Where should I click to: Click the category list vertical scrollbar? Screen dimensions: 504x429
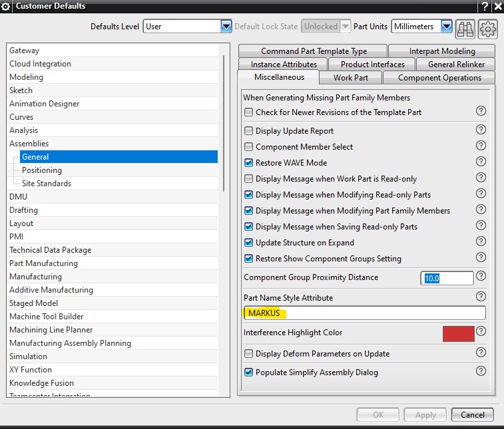[x=224, y=123]
